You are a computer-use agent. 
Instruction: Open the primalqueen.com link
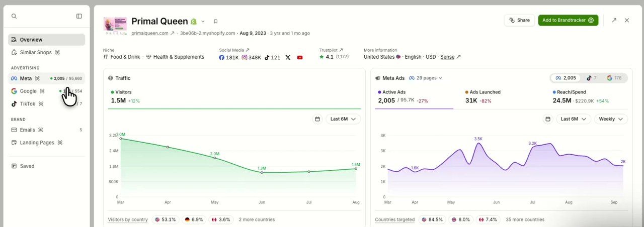153,33
